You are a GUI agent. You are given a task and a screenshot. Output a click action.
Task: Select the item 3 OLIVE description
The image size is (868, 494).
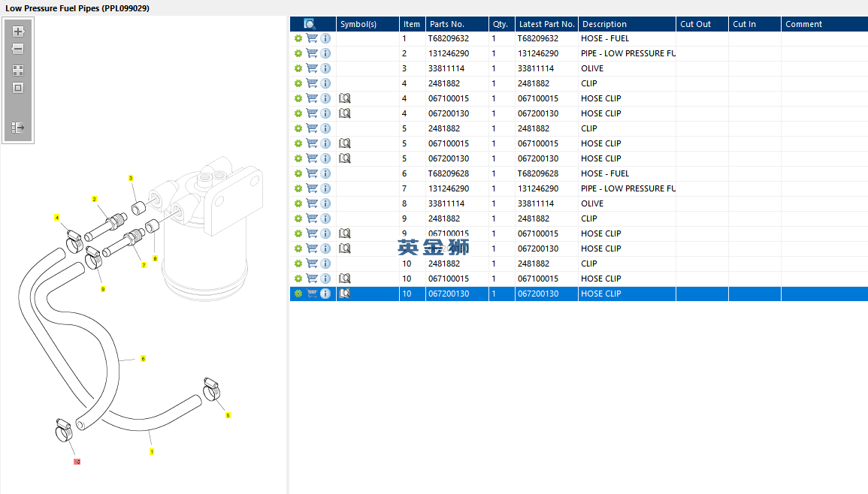tap(592, 68)
